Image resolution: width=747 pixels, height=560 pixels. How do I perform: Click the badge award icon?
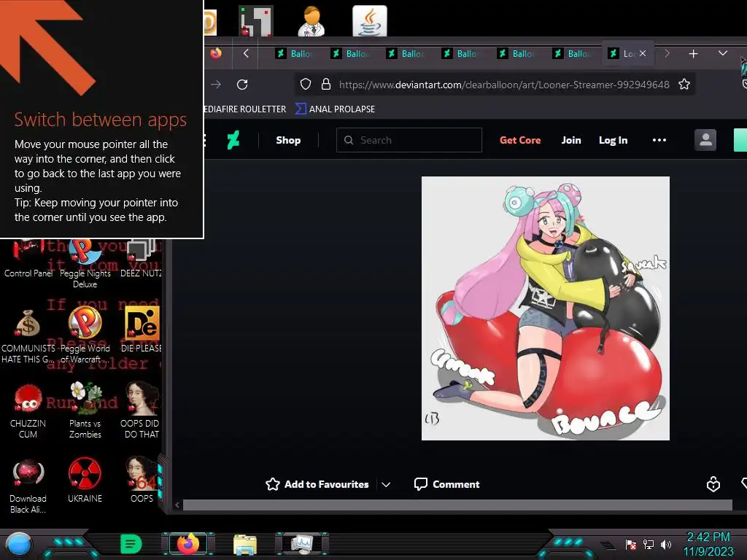[713, 484]
